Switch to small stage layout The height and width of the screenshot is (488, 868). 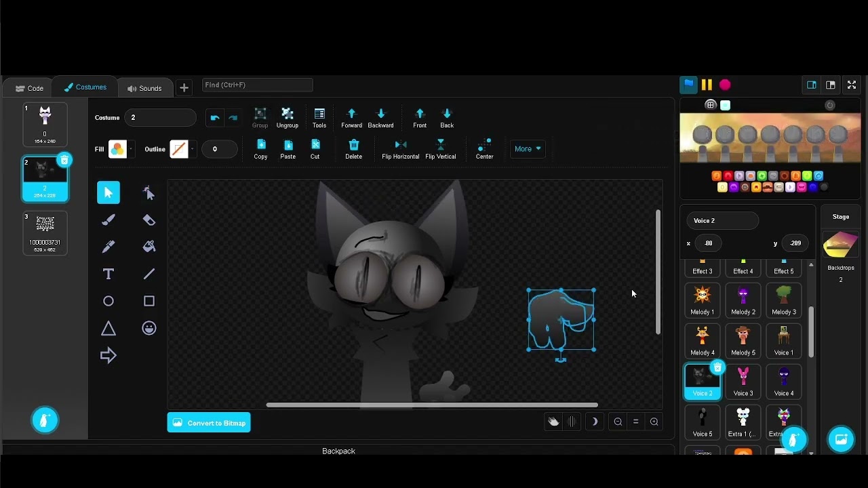(x=811, y=85)
